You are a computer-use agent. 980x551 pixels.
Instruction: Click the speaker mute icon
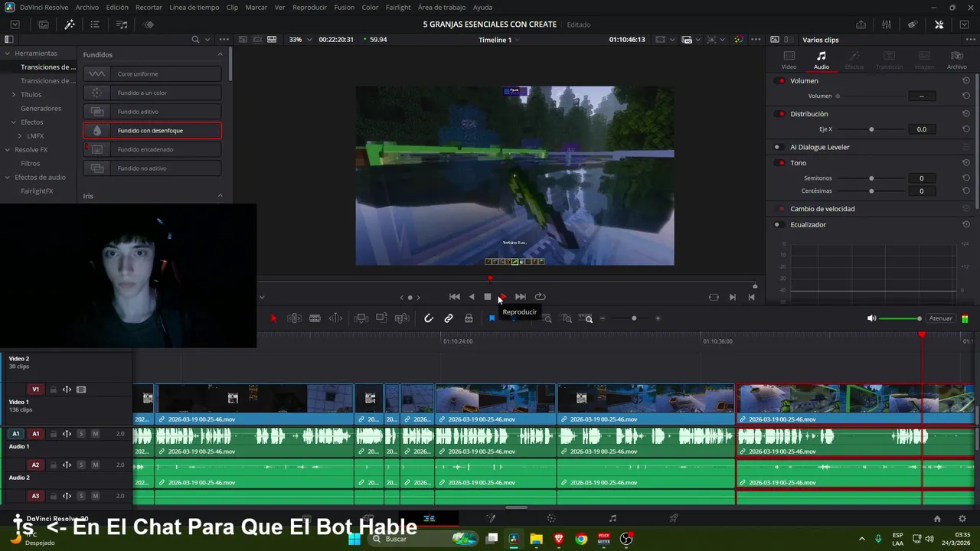click(x=871, y=318)
